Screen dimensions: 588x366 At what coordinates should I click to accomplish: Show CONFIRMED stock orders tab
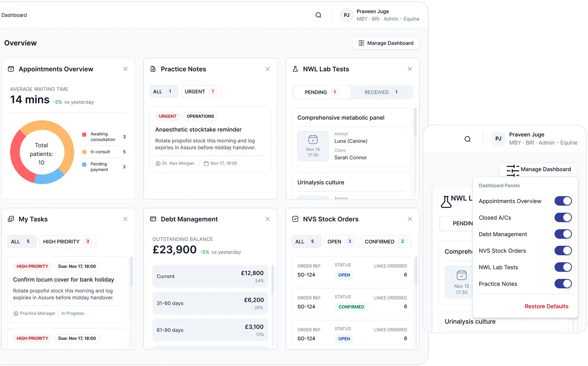pyautogui.click(x=385, y=242)
